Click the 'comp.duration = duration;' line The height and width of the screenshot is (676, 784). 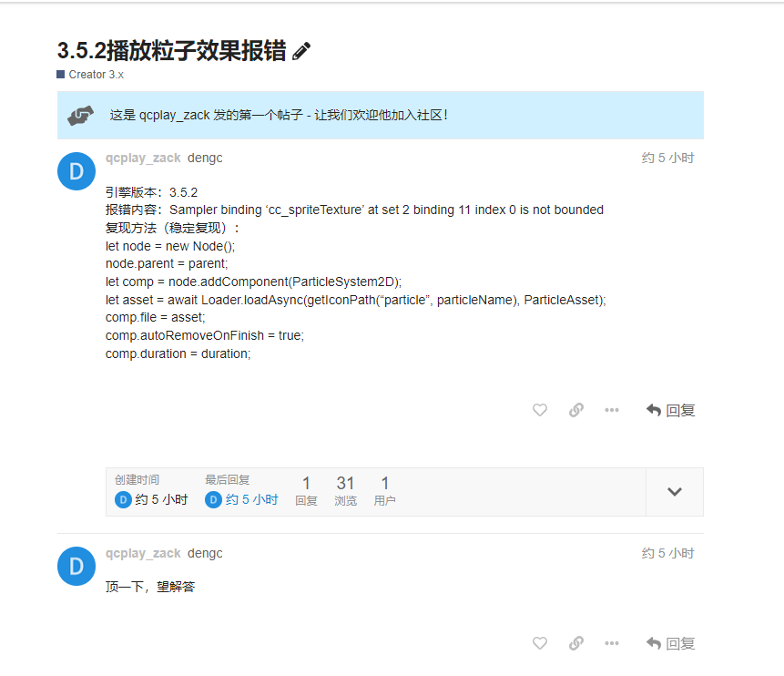click(x=178, y=353)
